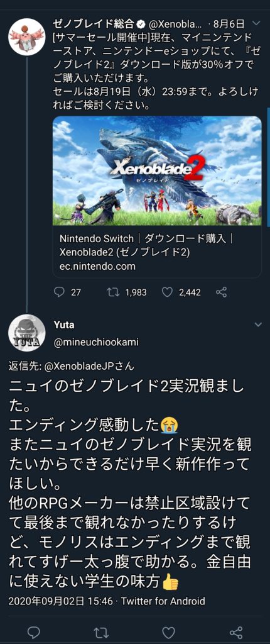Open the 2020年09月02日 15:46 timestamp
Viewport: 270px width, 644px height.
coord(60,601)
